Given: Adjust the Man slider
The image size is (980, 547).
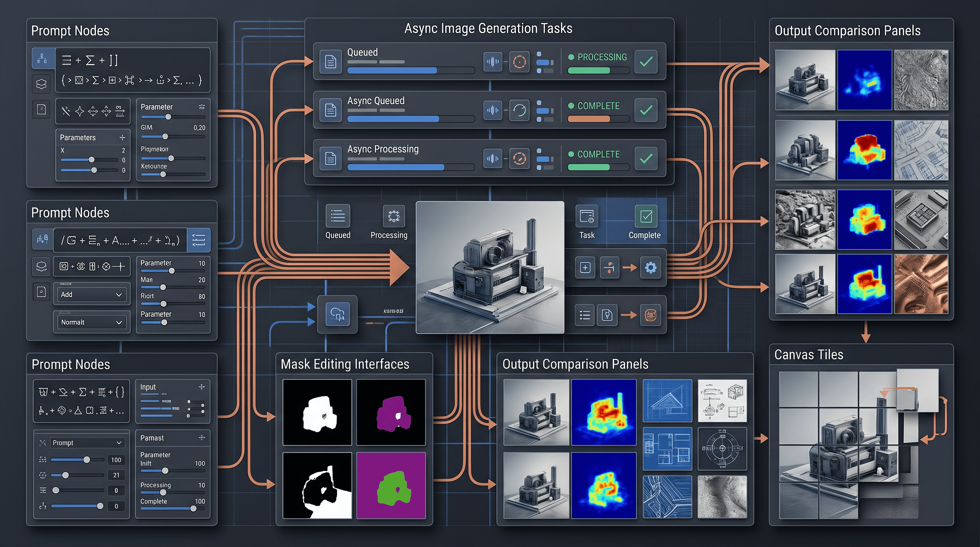Looking at the screenshot, I should pyautogui.click(x=173, y=287).
